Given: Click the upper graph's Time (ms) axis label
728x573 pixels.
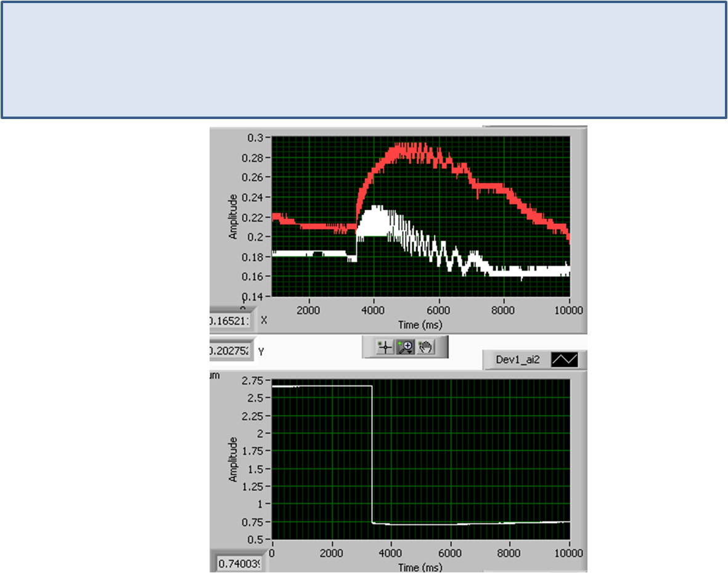Looking at the screenshot, I should tap(419, 324).
